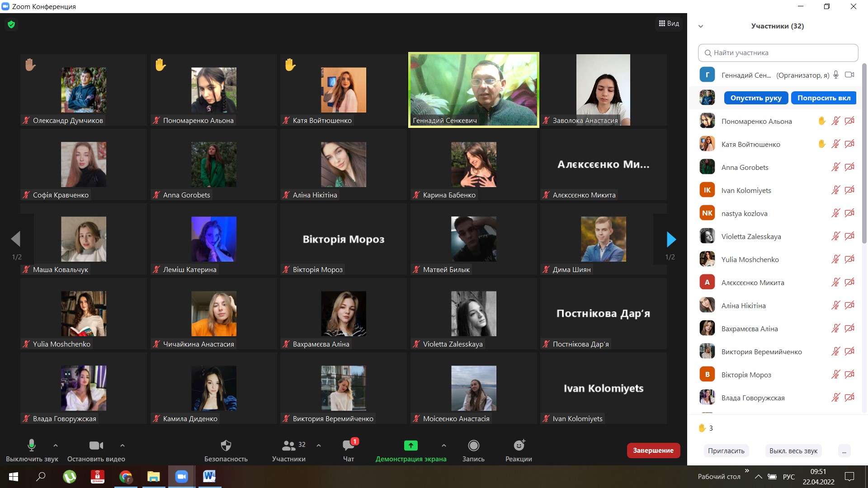Screen dimensions: 868x488
Task: Expand Рабочий стол toolbar chevron
Action: [747, 471]
